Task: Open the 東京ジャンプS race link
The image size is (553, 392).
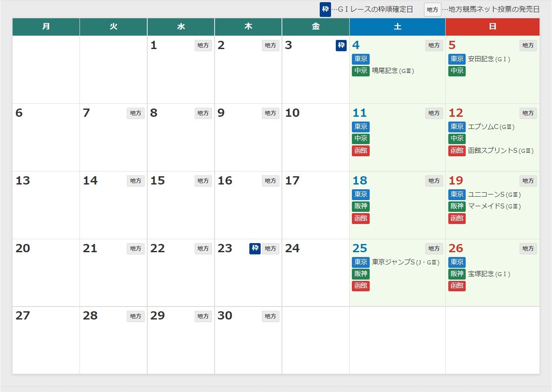Action: pyautogui.click(x=406, y=262)
